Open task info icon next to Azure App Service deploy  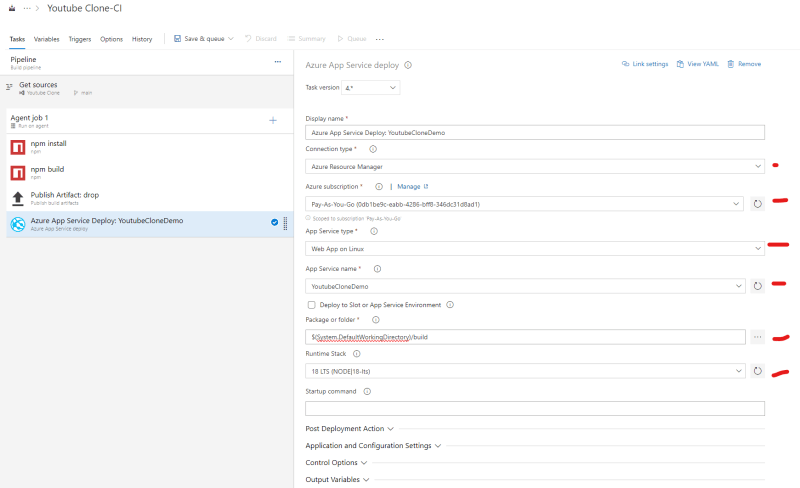tap(408, 65)
